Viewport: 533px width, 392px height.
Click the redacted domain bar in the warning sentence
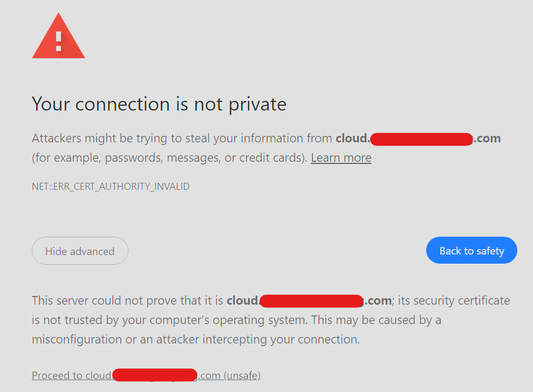click(421, 139)
